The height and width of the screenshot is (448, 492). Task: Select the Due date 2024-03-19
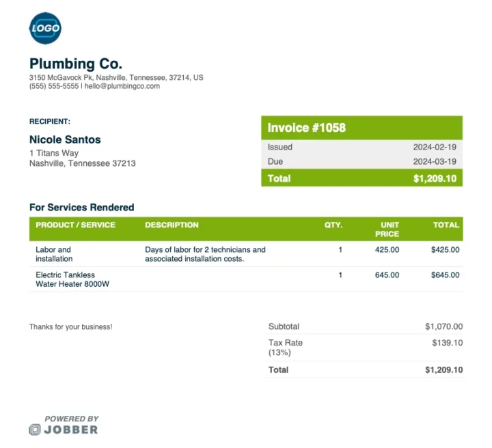click(435, 161)
